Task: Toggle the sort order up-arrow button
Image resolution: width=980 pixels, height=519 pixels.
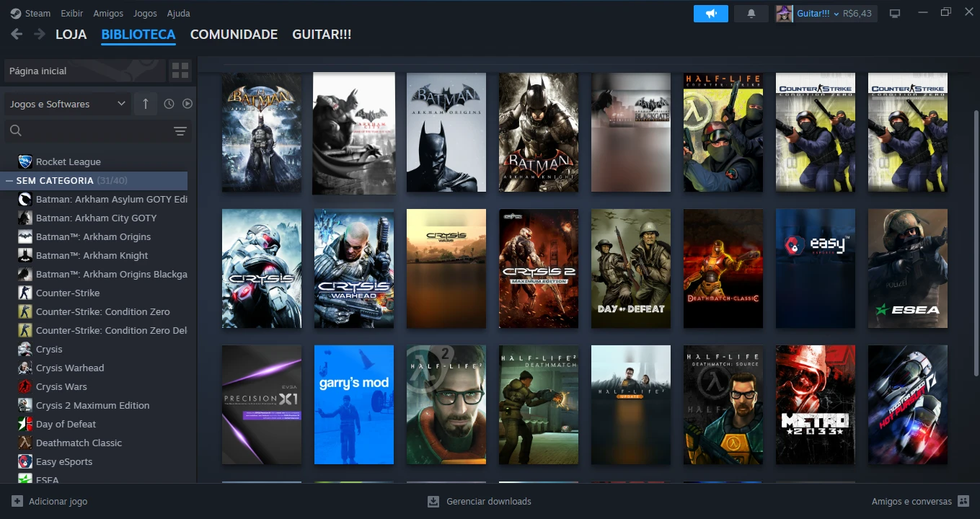Action: (x=145, y=104)
